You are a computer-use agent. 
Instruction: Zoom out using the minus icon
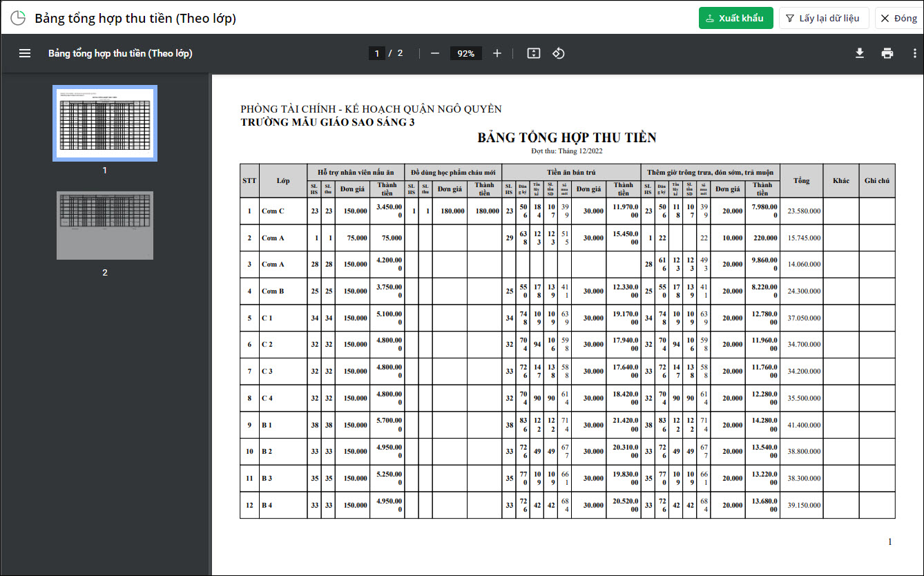point(435,53)
